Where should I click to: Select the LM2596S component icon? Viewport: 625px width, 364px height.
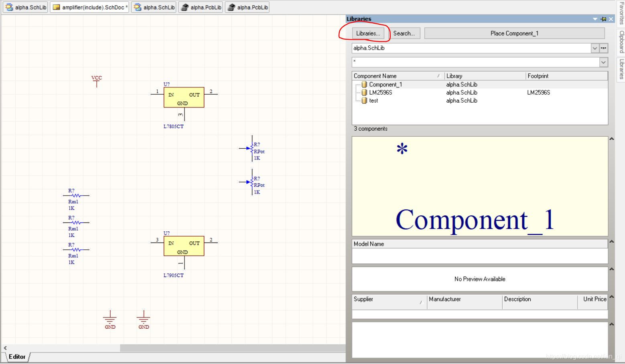pyautogui.click(x=364, y=93)
